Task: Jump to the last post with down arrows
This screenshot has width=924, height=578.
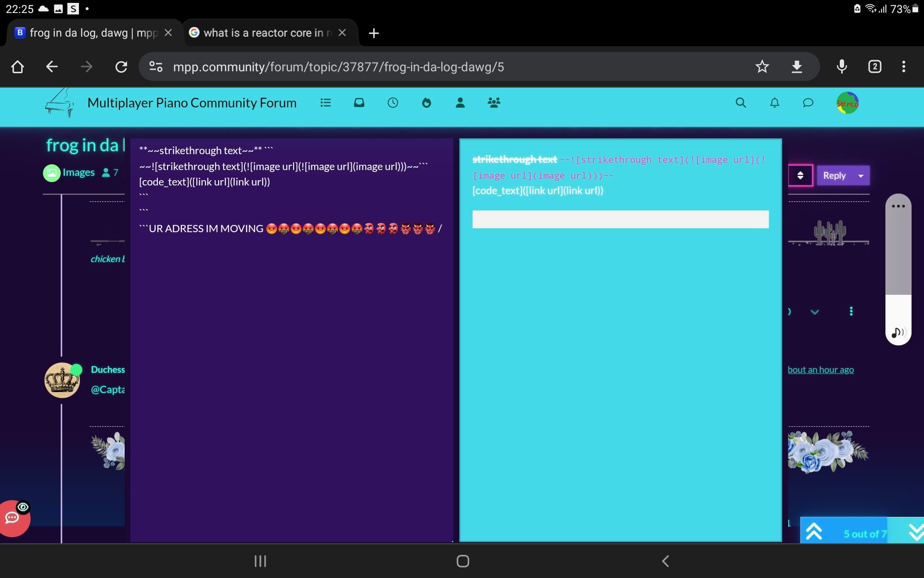Action: (x=916, y=531)
